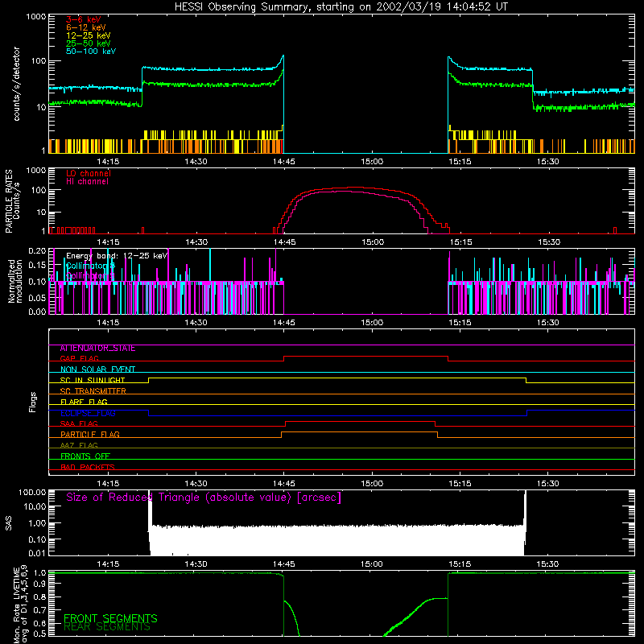Select the 'SC_TRANSMITTER' flag label

click(93, 391)
